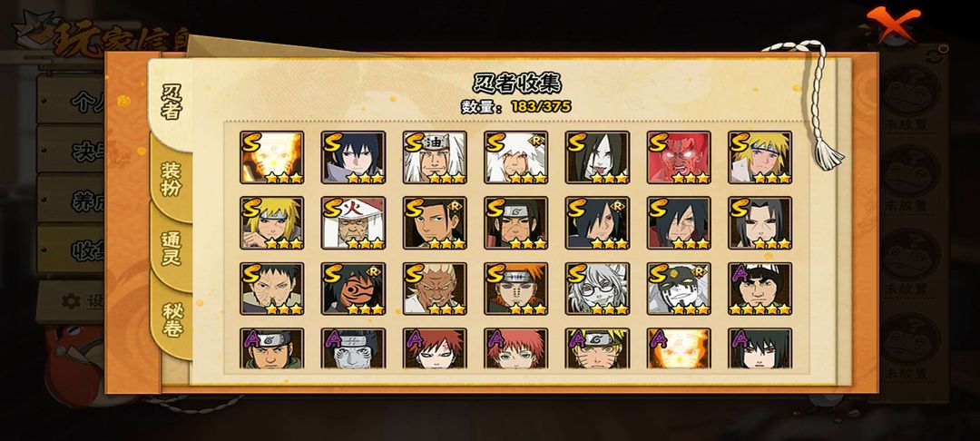Choose the S-rank Orochimaru portrait
Screen dimensions: 980x441
[597, 157]
